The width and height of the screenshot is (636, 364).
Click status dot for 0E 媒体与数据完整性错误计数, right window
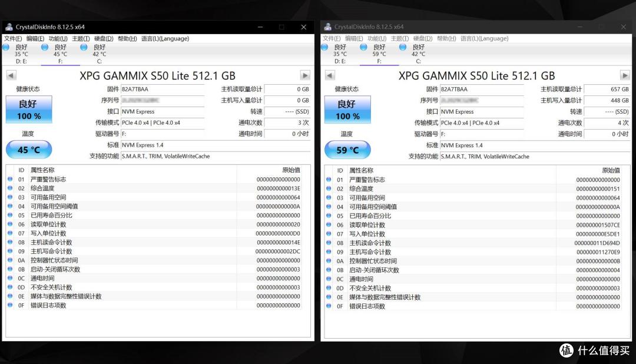click(x=329, y=297)
